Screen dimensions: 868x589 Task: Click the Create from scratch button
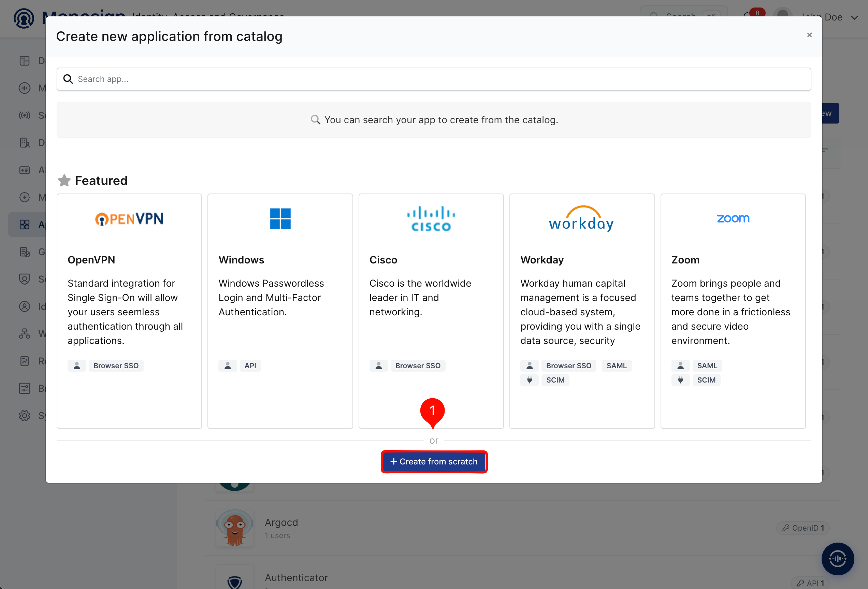[434, 462]
